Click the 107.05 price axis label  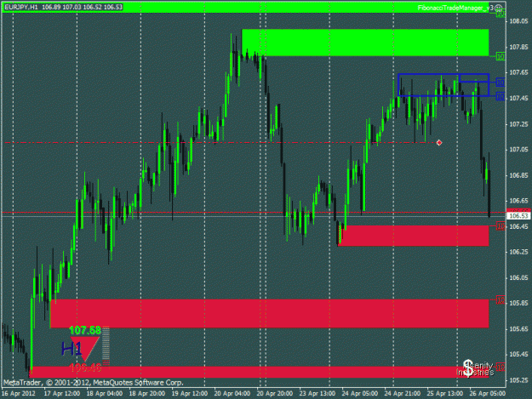click(x=518, y=150)
